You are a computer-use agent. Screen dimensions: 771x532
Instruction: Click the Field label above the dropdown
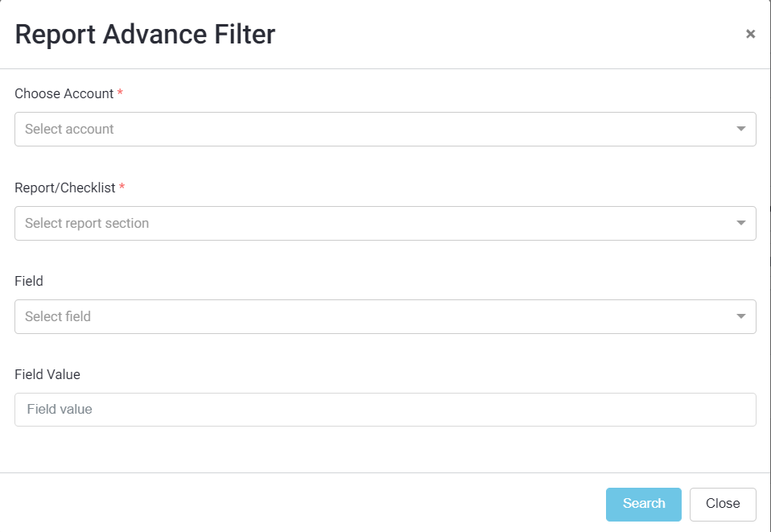(x=29, y=281)
